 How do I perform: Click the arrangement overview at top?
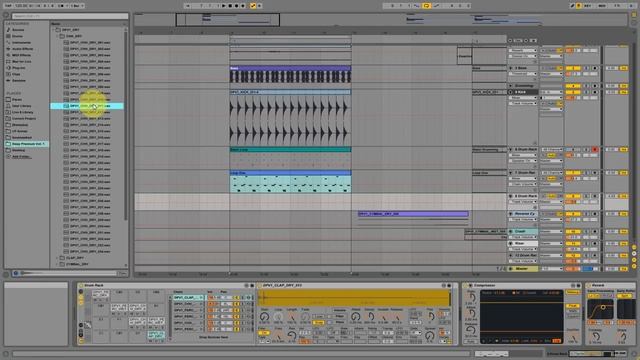pos(380,19)
